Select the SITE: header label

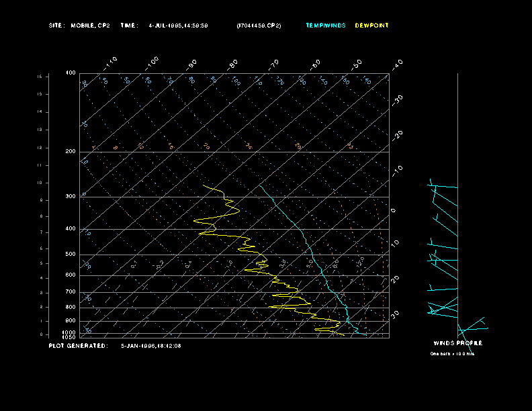pos(56,26)
